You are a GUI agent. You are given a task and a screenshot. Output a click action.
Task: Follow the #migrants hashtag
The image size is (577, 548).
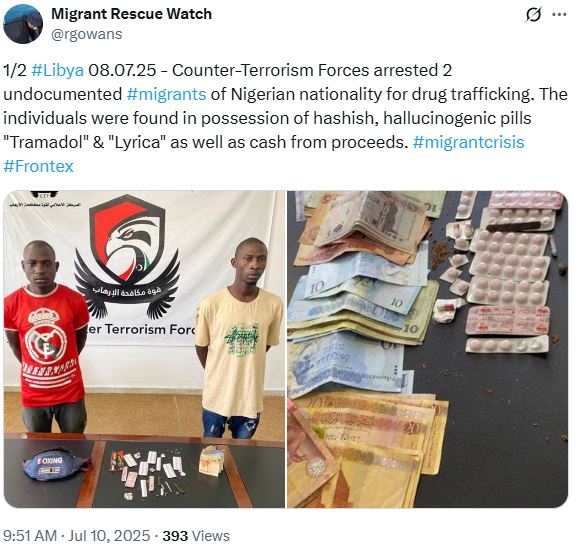click(x=166, y=94)
